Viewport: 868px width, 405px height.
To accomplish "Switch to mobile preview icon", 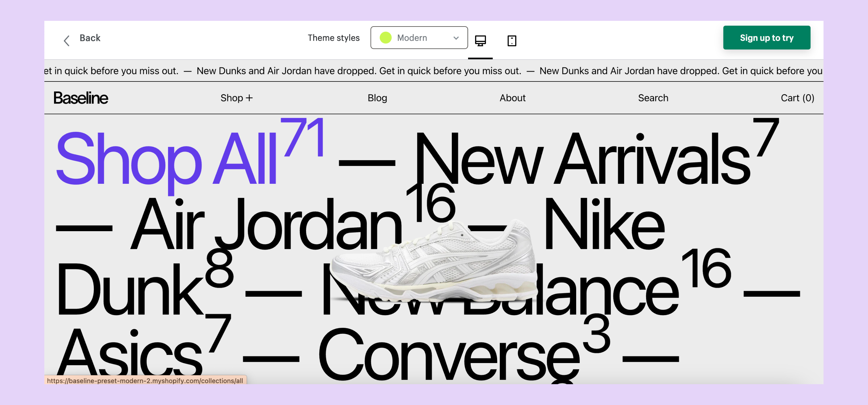I will (512, 40).
